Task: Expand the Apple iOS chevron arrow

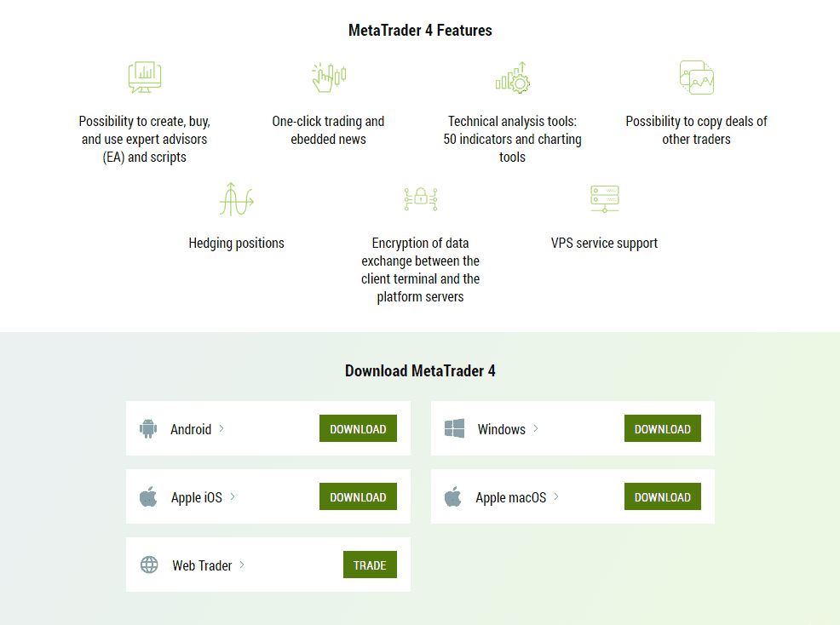Action: pos(233,496)
